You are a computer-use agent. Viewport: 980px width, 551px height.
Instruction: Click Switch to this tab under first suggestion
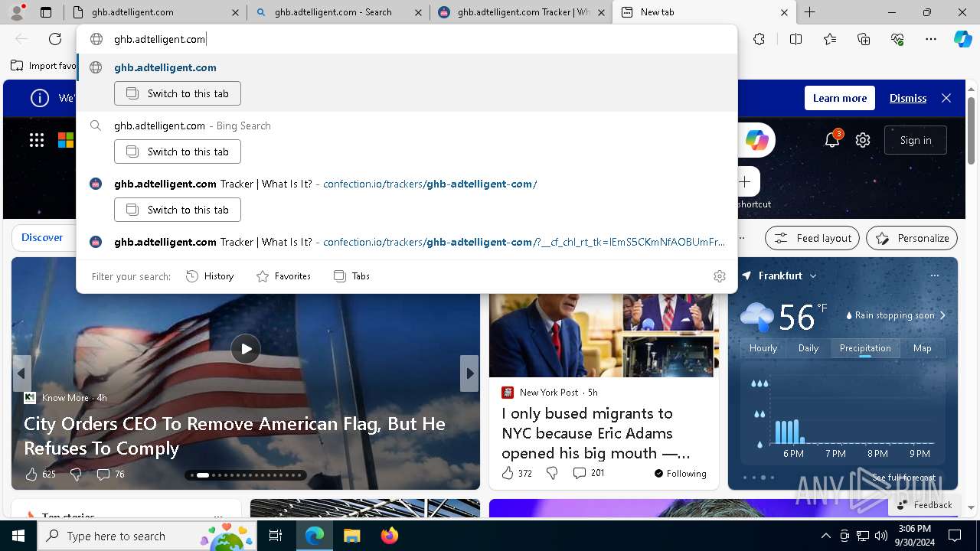(x=178, y=93)
